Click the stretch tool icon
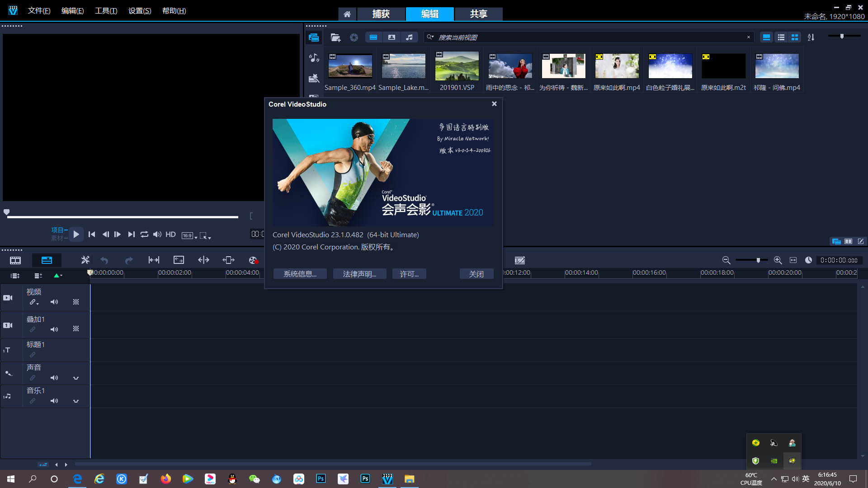868x488 pixels. 179,260
